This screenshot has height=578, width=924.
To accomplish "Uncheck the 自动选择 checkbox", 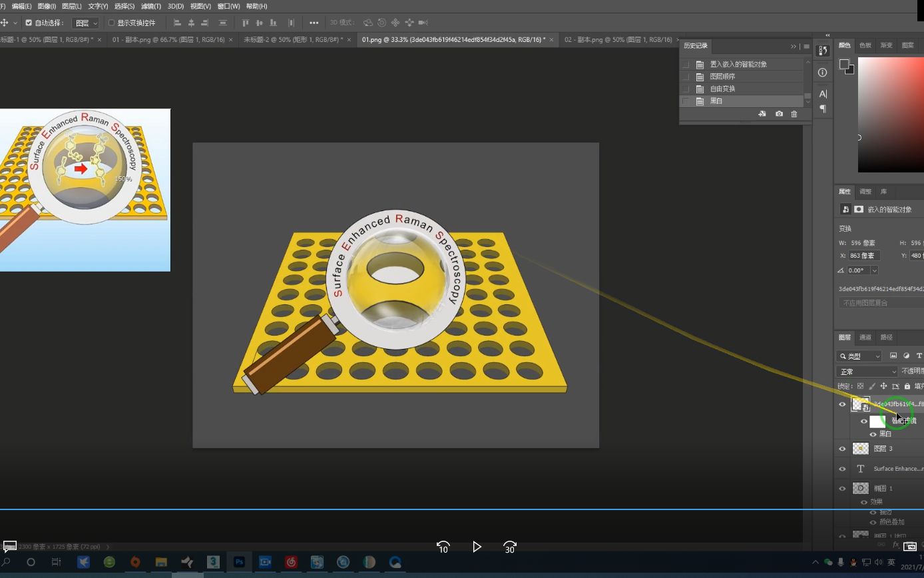I will click(29, 23).
